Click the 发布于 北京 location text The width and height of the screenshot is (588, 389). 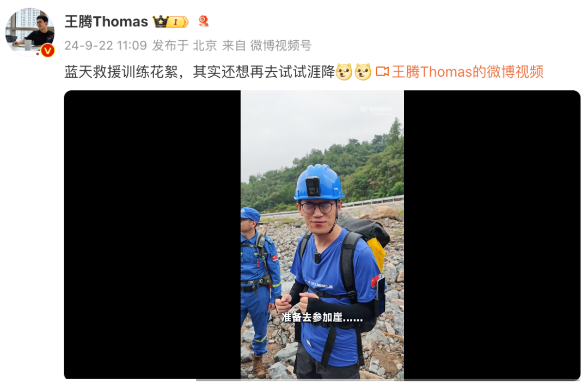184,45
